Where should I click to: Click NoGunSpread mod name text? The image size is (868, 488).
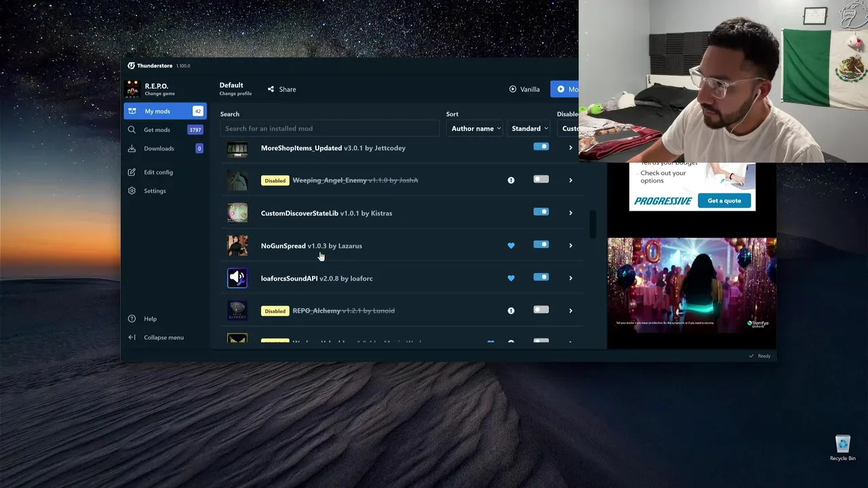click(283, 246)
